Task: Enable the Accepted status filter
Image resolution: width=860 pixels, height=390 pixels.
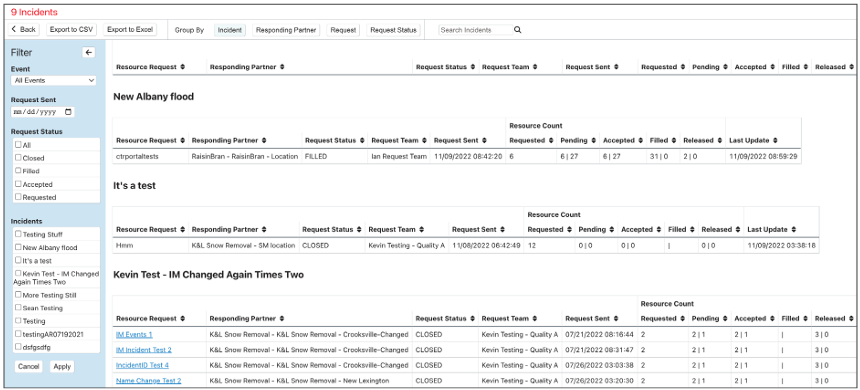Action: [18, 184]
